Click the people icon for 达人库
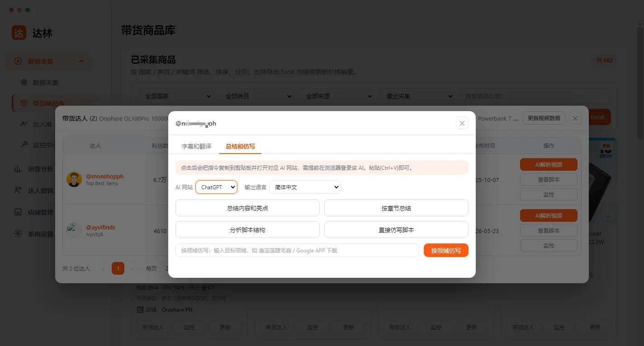This screenshot has height=346, width=644. [x=24, y=124]
